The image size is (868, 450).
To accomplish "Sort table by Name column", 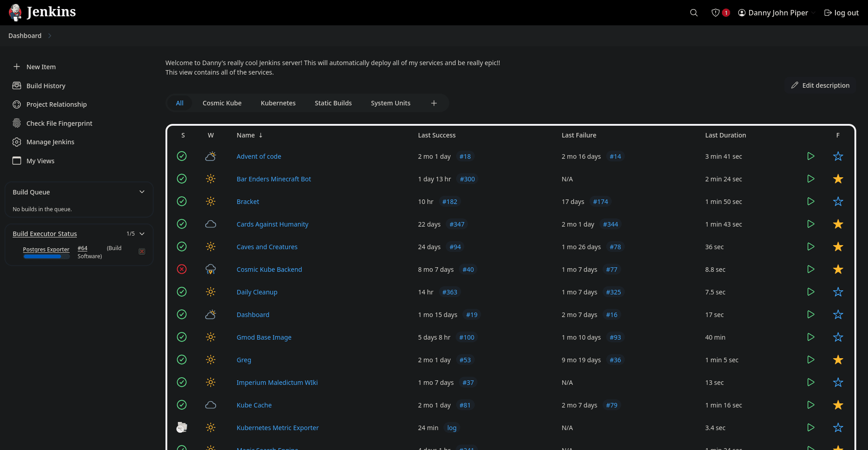I will click(250, 135).
